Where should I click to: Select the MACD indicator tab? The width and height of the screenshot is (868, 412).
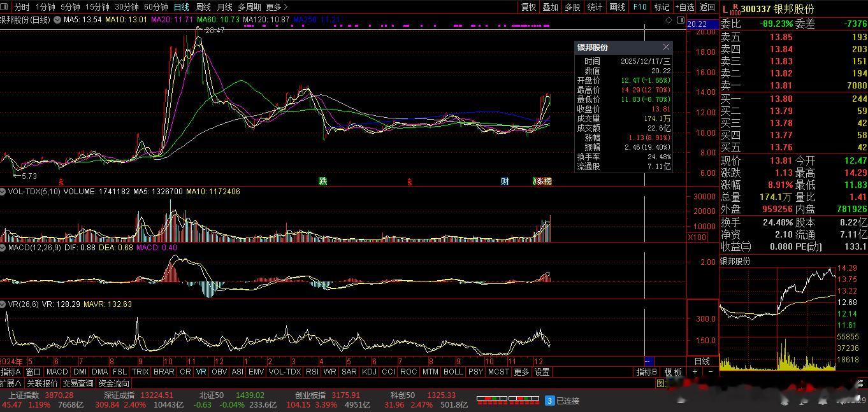pyautogui.click(x=57, y=372)
